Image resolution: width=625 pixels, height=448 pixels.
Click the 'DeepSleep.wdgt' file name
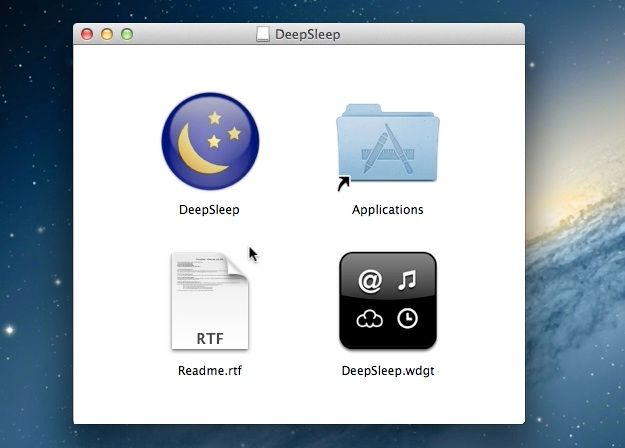(388, 371)
